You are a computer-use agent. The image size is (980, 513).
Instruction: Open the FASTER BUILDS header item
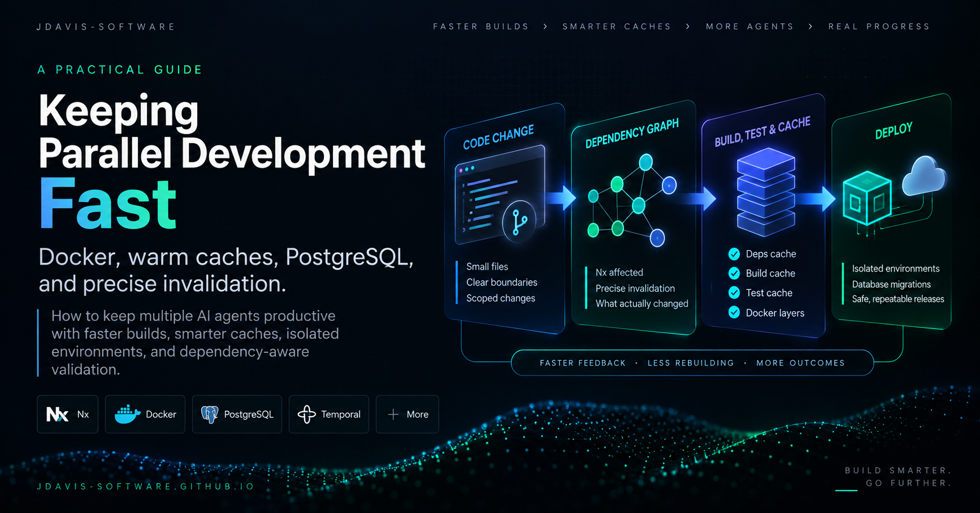point(481,27)
